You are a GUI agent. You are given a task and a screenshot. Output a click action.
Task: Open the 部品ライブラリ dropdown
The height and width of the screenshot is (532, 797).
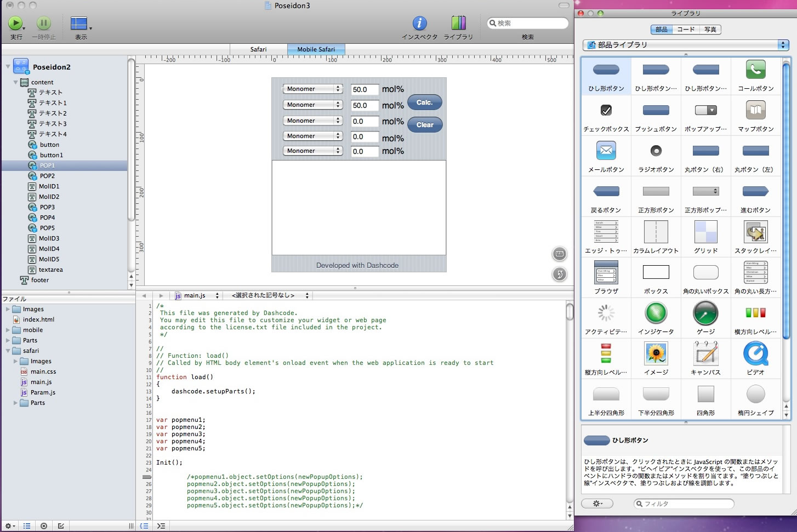(685, 45)
